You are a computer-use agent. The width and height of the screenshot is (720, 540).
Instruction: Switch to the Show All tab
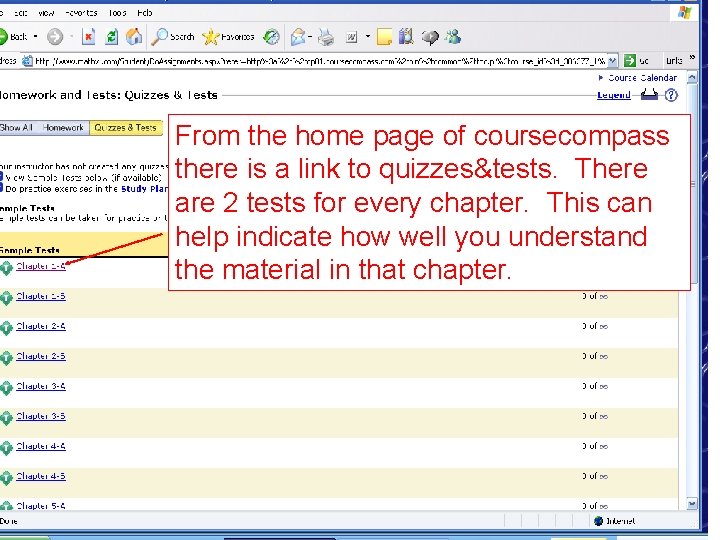pos(17,128)
